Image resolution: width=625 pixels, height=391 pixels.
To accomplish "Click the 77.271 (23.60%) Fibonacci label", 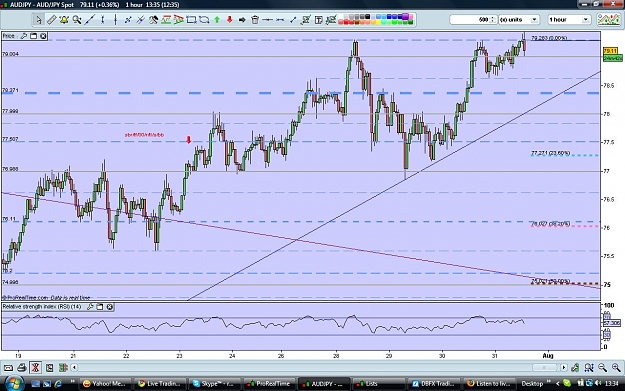I will (550, 153).
